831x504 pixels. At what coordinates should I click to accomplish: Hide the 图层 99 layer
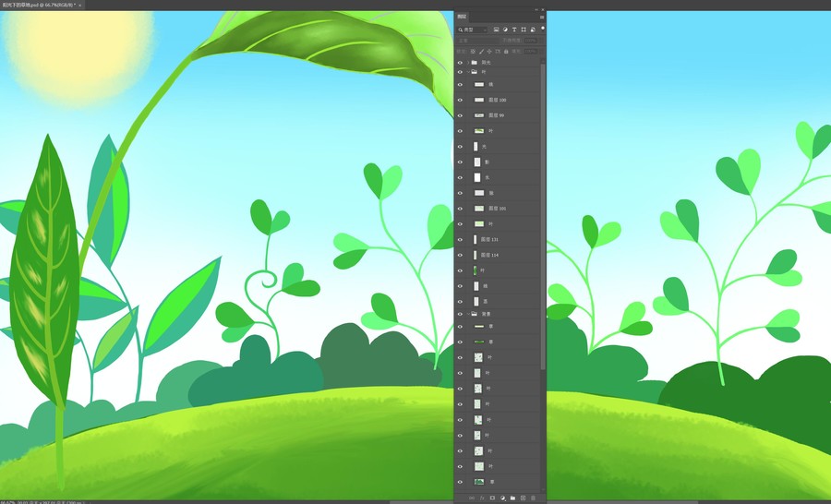click(x=460, y=115)
